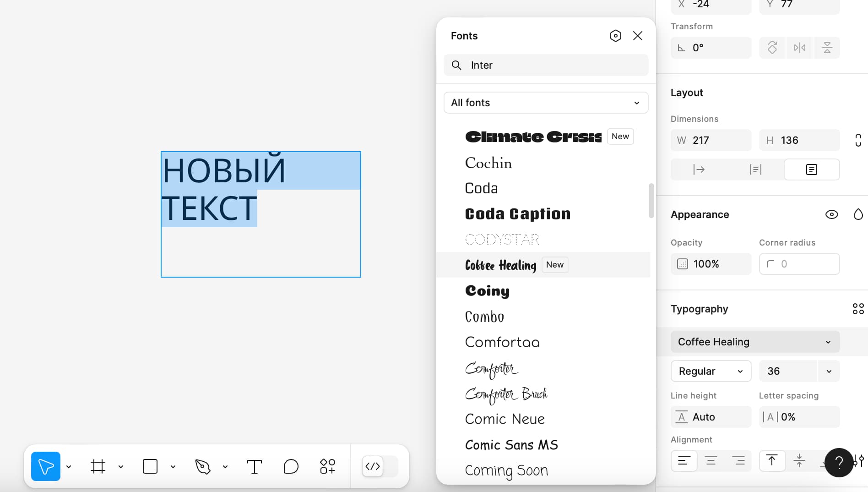Set fixed size text resizing
The image size is (868, 492).
click(812, 169)
